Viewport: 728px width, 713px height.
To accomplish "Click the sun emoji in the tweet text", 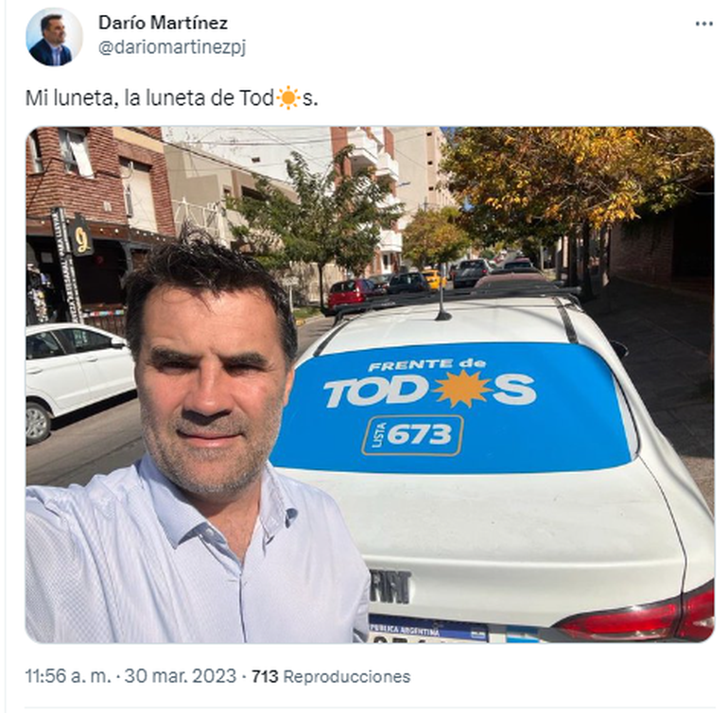I will coord(287,97).
